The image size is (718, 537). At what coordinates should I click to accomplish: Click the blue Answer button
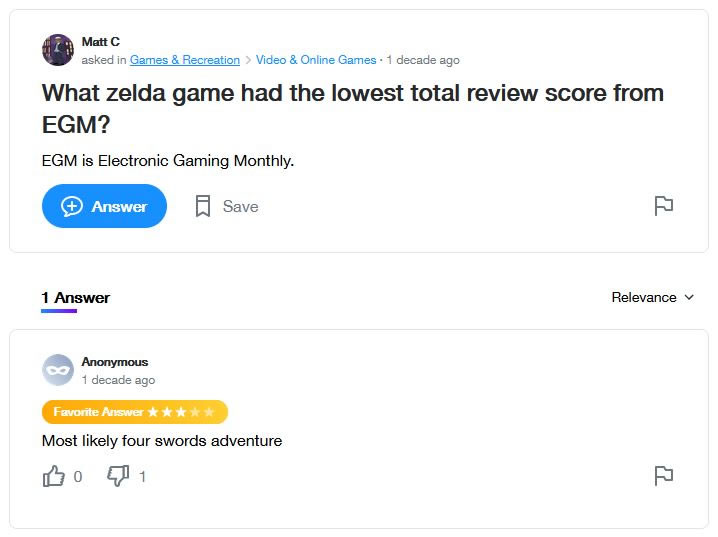tap(104, 206)
